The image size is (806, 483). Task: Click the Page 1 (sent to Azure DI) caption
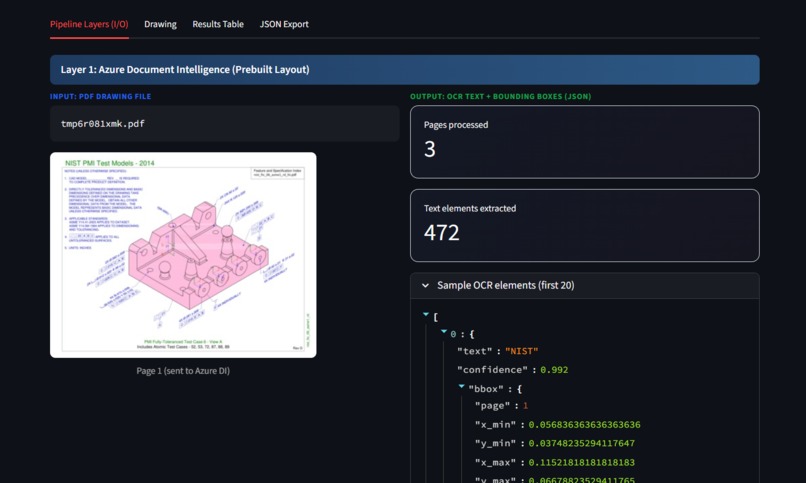point(183,370)
